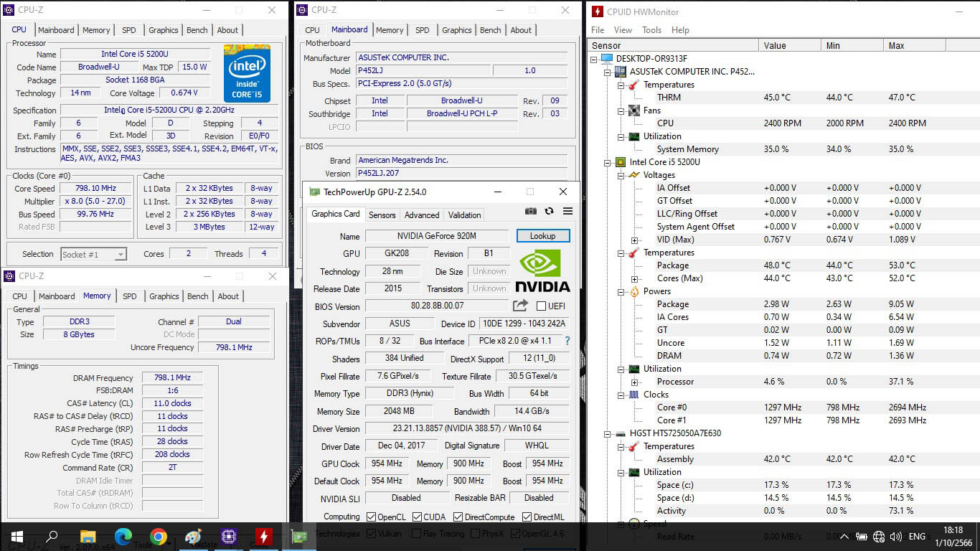The width and height of the screenshot is (980, 551).
Task: Click the HWMonitor title bar app icon
Action: coord(597,11)
